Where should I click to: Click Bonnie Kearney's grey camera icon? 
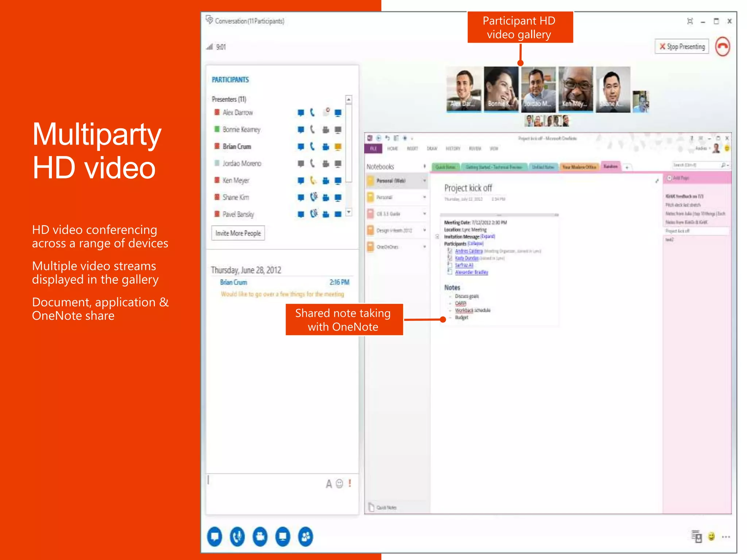[x=326, y=129]
